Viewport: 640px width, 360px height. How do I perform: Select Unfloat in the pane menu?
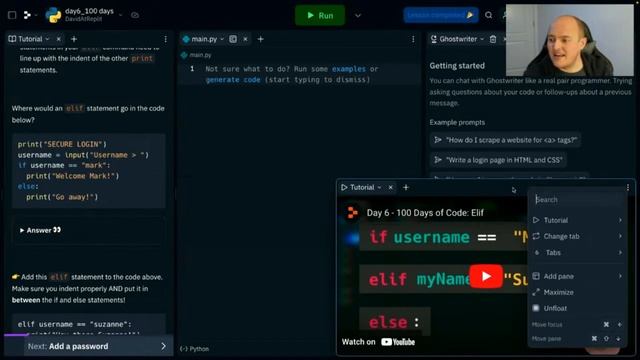coord(577,308)
